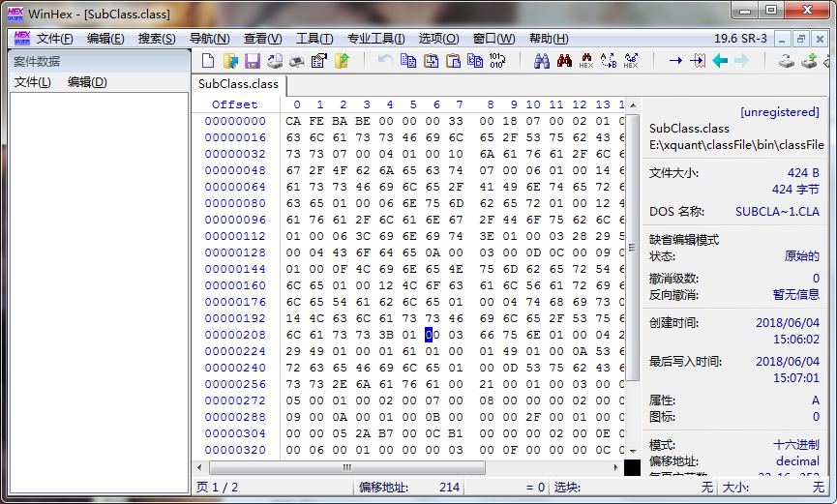Replace hex values with the HEX replace icon
Viewport: 837px width, 504px height.
[x=631, y=61]
